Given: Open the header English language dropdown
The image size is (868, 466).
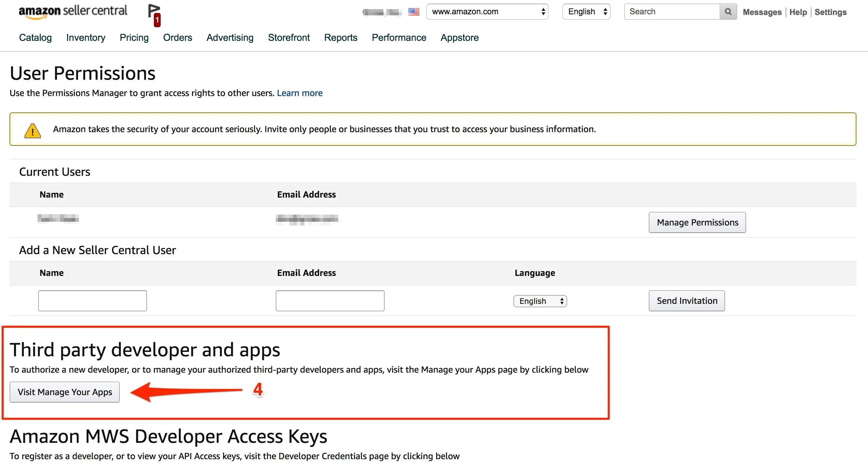Looking at the screenshot, I should [586, 12].
